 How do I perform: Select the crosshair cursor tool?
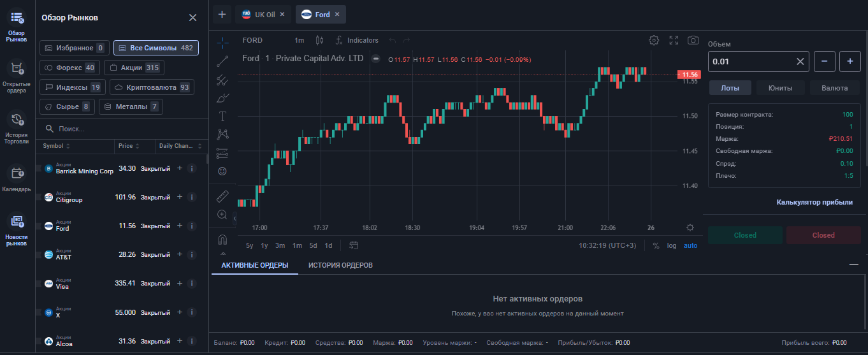click(x=222, y=43)
